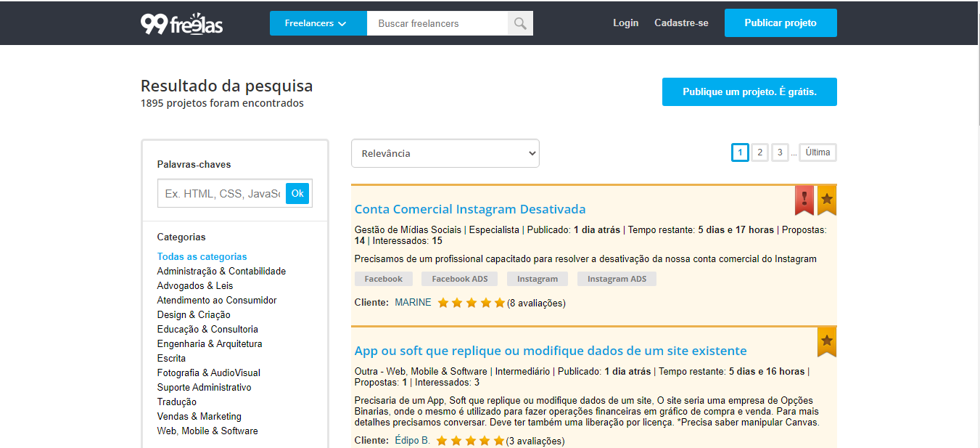Click the 99freelas logo
The height and width of the screenshot is (448, 980).
coord(181,24)
